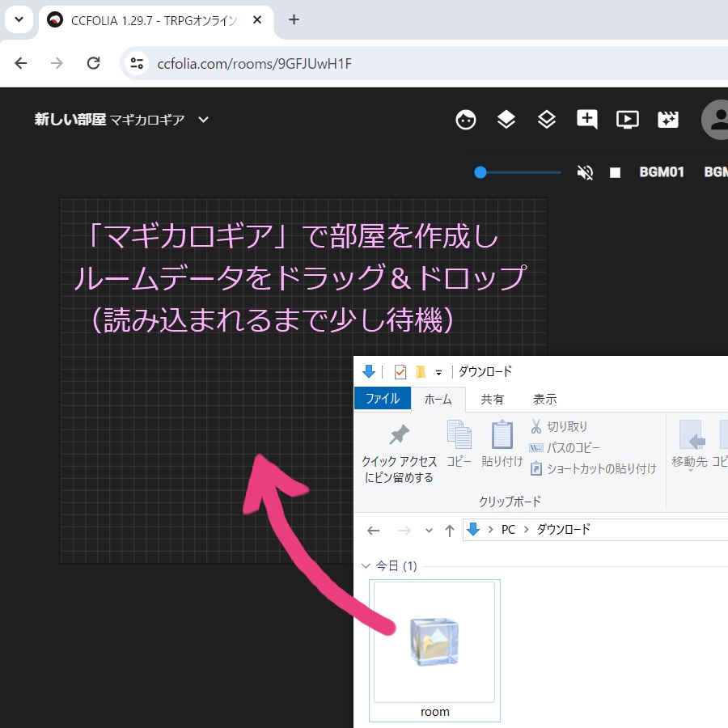Image resolution: width=728 pixels, height=728 pixels.
Task: Open the background layers panel
Action: tap(546, 119)
